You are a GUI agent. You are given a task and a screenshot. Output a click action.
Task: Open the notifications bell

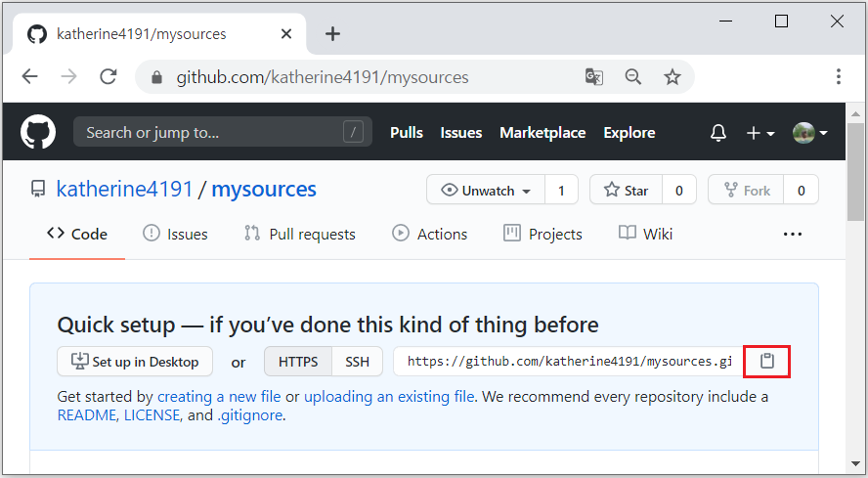pyautogui.click(x=718, y=133)
